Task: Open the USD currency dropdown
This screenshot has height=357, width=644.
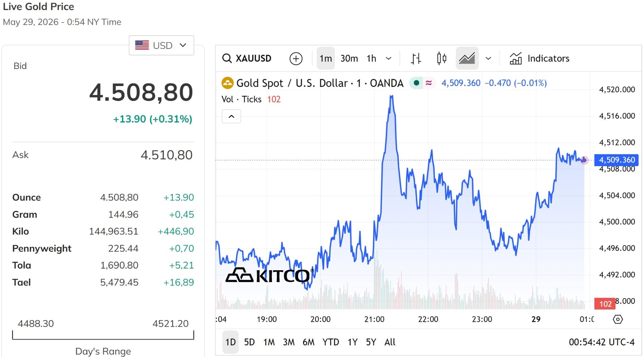Action: [x=161, y=45]
